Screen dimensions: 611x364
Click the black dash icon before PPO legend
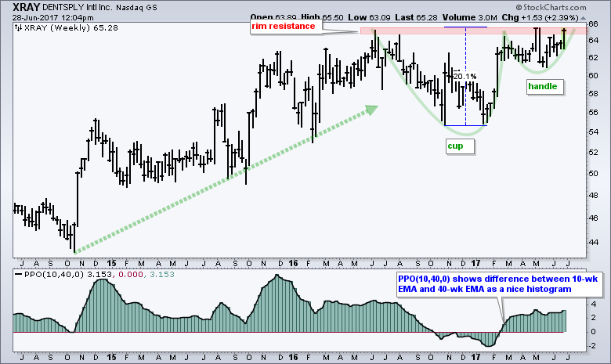18,275
